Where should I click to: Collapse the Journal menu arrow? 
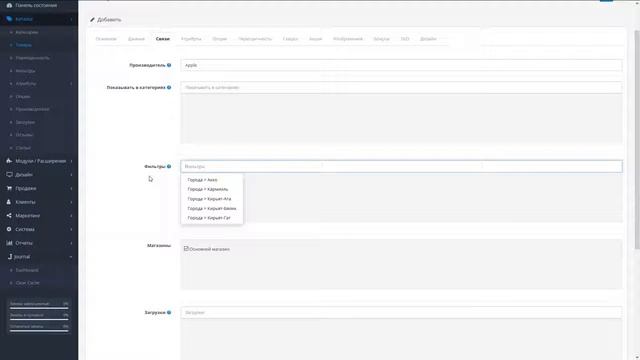tap(71, 257)
